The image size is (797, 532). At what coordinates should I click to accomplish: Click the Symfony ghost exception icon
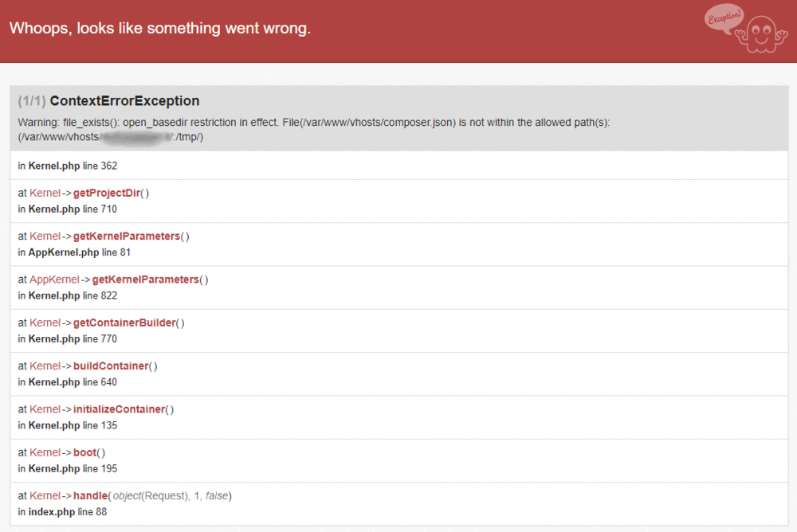[x=761, y=34]
